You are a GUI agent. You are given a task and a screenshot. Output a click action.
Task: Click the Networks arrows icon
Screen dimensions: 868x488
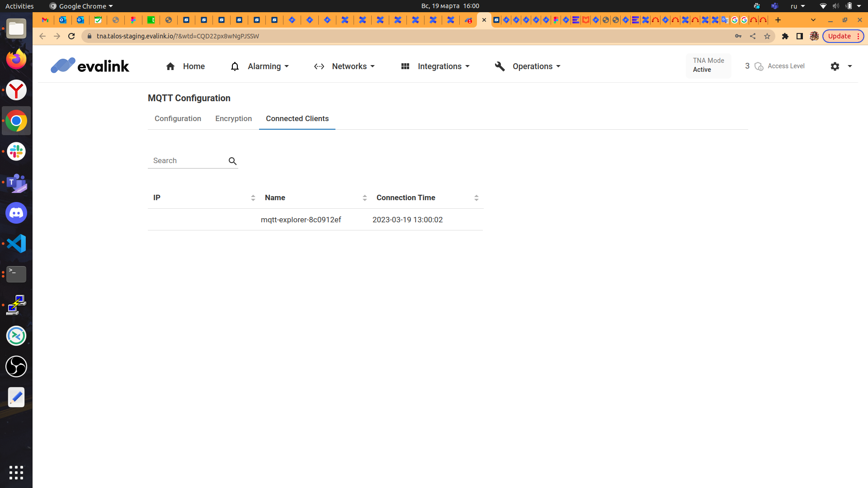[x=319, y=66]
